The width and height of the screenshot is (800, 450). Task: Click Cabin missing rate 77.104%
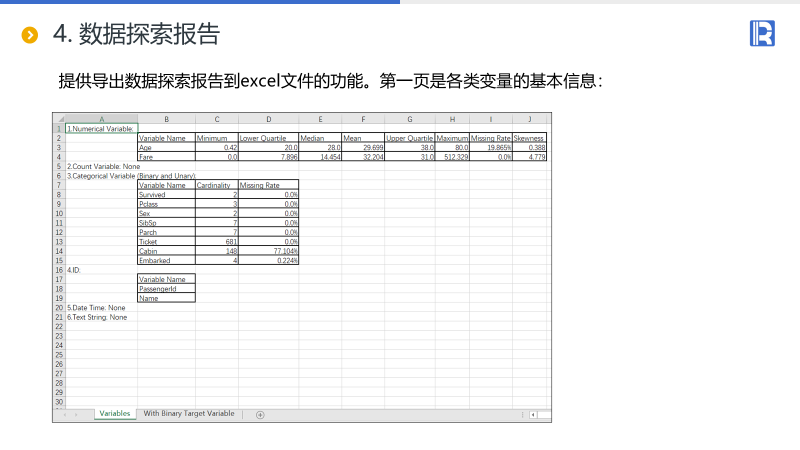pyautogui.click(x=268, y=251)
